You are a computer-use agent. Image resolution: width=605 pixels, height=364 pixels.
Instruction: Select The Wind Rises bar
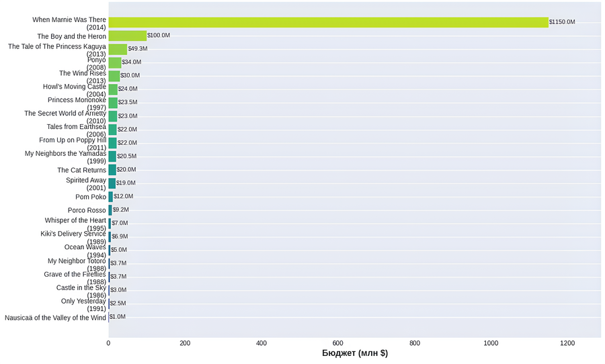(x=114, y=76)
